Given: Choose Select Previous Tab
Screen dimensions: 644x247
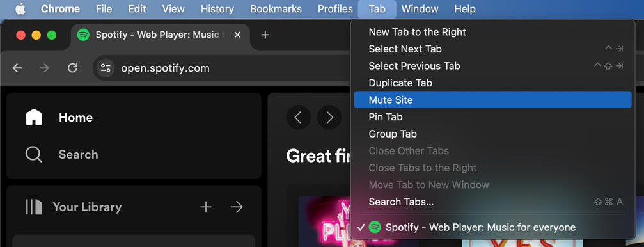Looking at the screenshot, I should click(x=492, y=66).
